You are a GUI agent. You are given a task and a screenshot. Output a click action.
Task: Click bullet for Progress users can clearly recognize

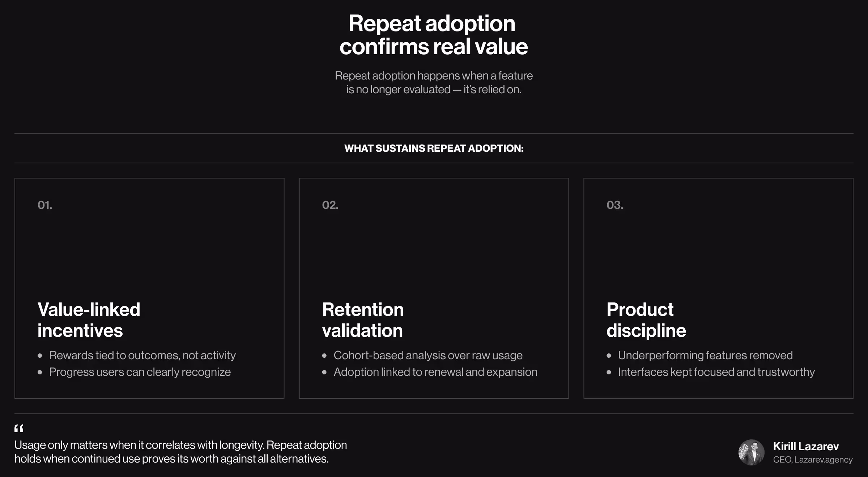click(x=134, y=372)
